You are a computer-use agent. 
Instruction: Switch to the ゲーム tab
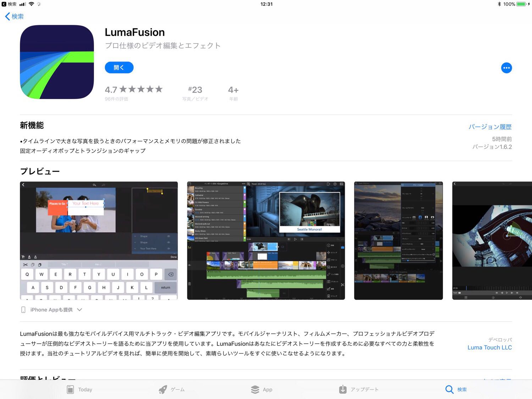[x=172, y=389]
